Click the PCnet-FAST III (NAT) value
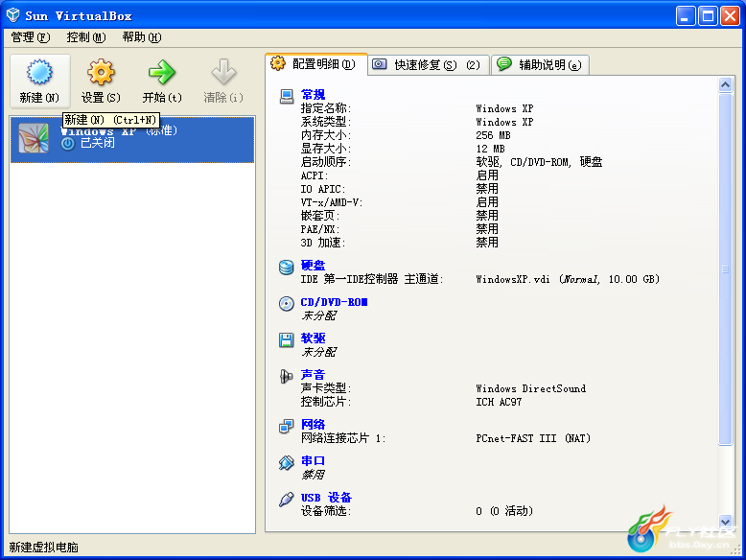The height and width of the screenshot is (560, 746). 533,438
